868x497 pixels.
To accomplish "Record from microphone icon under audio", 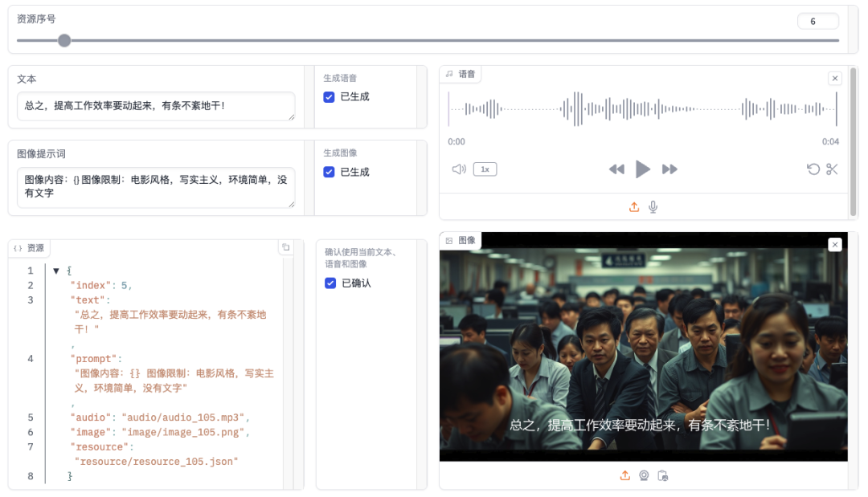I will coord(653,207).
